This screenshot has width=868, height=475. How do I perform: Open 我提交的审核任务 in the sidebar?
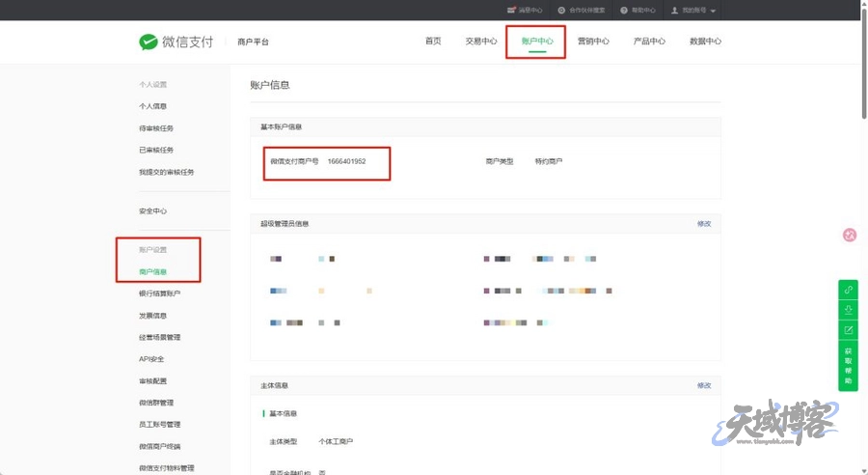(x=166, y=172)
